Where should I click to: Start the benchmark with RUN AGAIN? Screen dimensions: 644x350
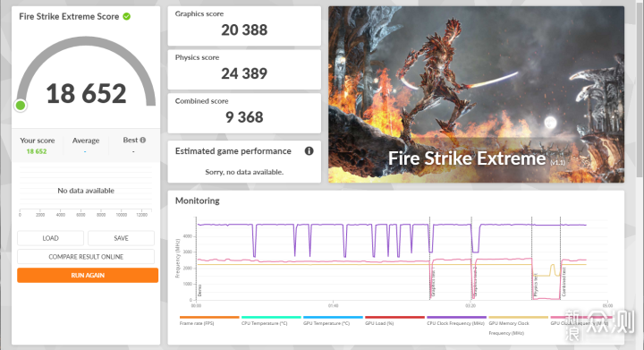(x=88, y=275)
